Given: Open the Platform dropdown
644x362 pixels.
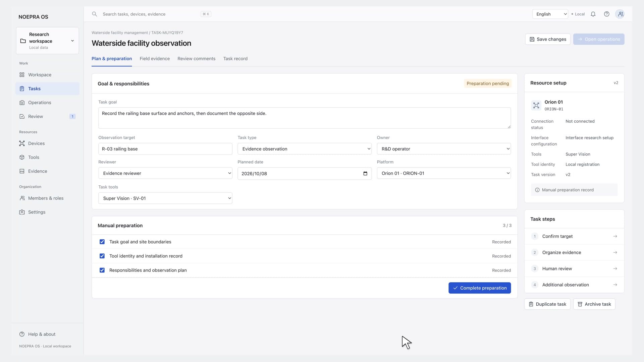Looking at the screenshot, I should [444, 173].
